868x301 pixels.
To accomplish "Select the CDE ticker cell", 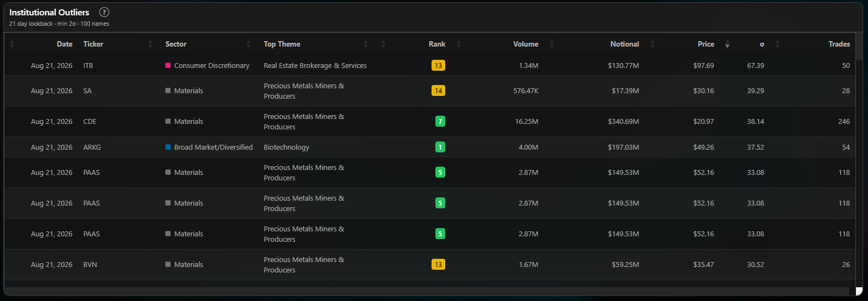I will click(x=89, y=121).
